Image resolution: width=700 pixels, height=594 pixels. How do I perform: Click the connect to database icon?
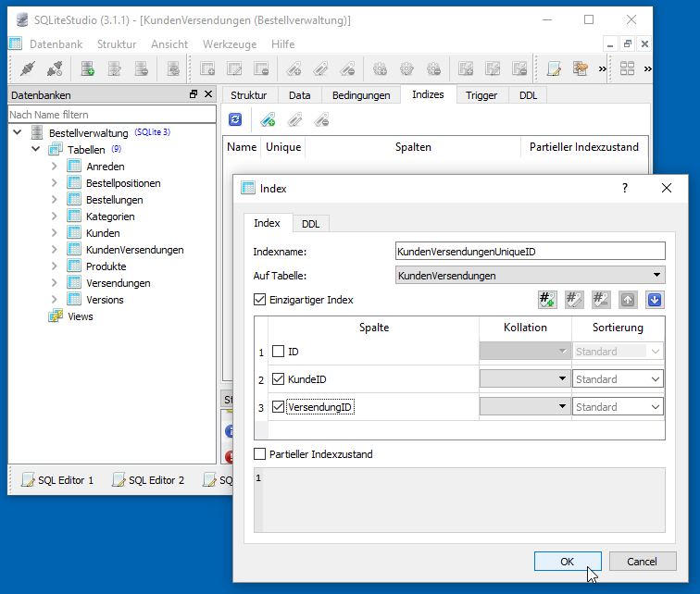[27, 68]
